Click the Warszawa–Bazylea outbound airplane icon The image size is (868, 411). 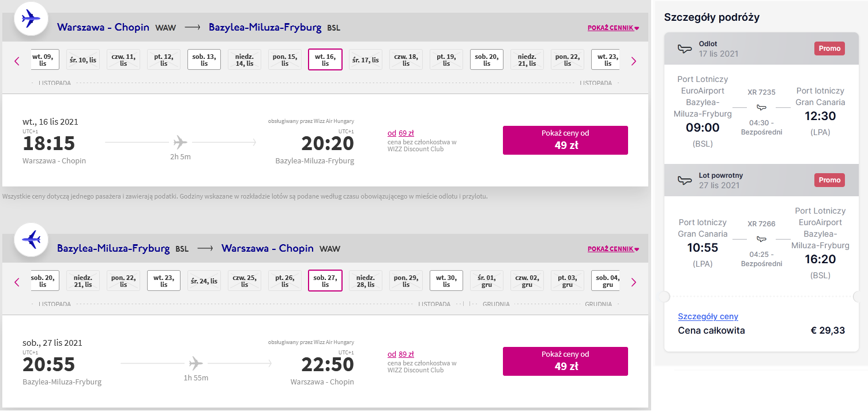[31, 18]
